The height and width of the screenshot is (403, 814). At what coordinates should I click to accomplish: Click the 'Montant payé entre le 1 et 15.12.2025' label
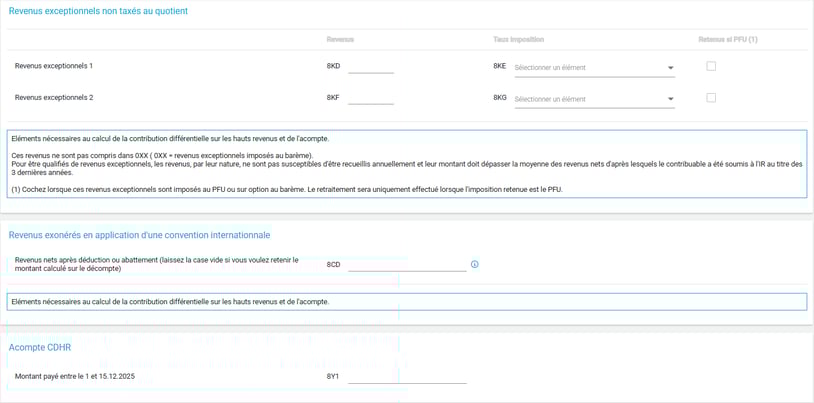pos(75,376)
